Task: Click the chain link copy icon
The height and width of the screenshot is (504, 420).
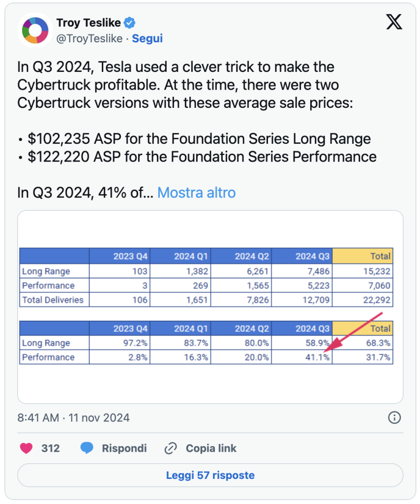Action: pyautogui.click(x=171, y=448)
